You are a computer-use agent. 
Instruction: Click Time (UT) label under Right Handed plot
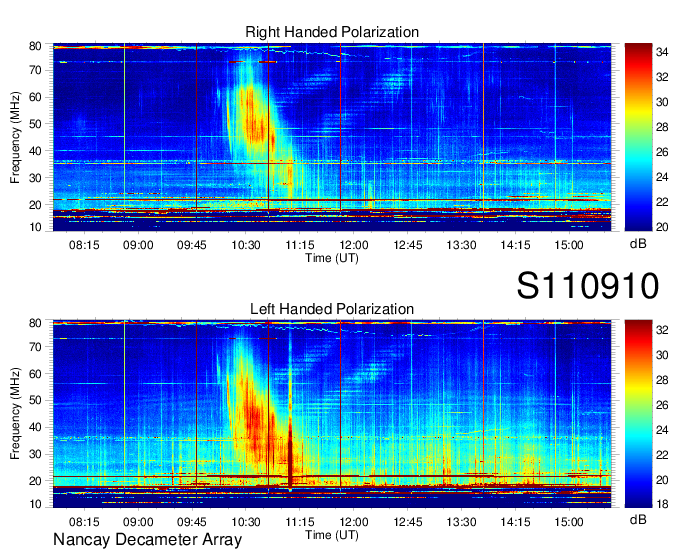(x=332, y=258)
